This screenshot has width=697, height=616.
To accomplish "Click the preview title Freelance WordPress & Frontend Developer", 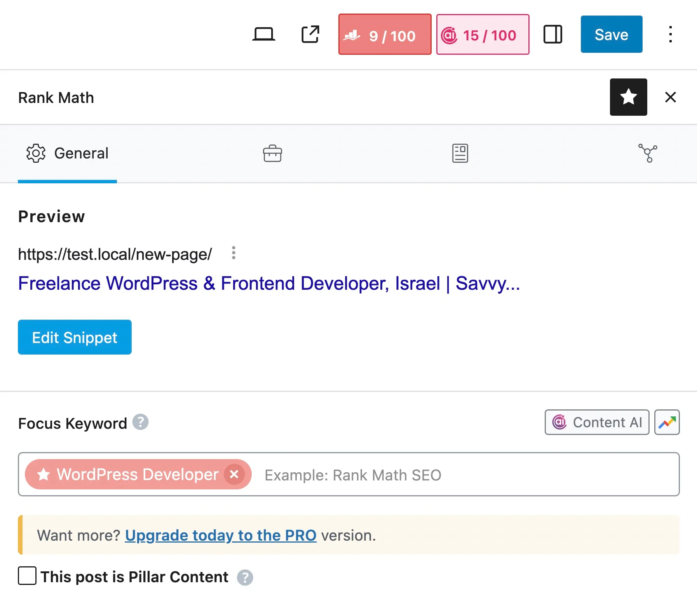I will click(269, 284).
